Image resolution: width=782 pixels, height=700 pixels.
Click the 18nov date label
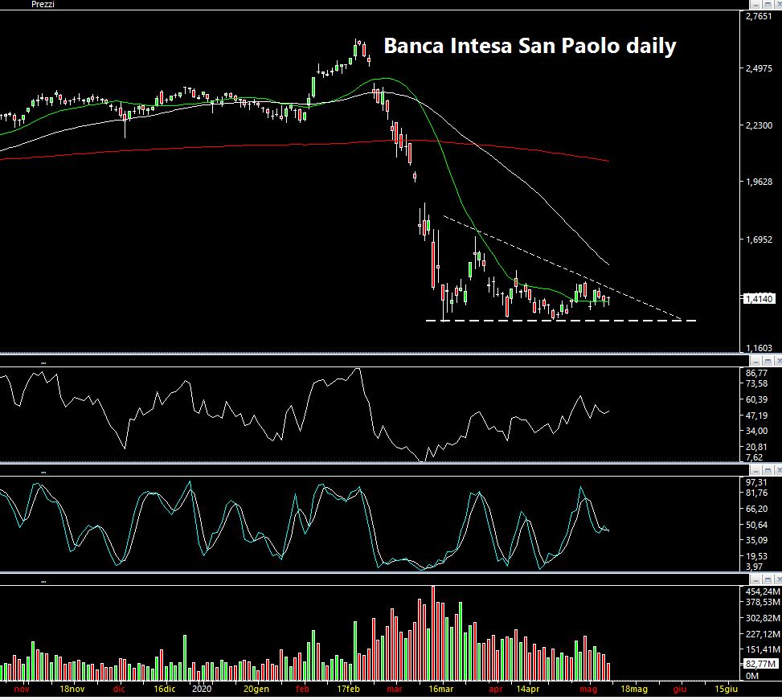click(72, 689)
